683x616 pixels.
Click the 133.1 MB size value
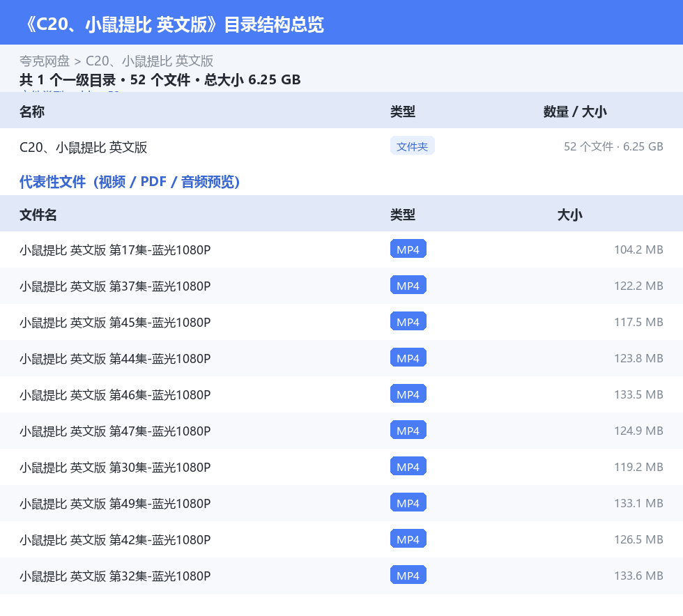[x=638, y=503]
